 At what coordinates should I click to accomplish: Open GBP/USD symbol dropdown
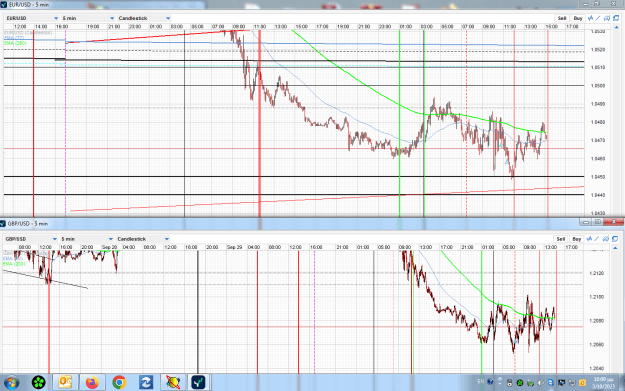[x=31, y=239]
